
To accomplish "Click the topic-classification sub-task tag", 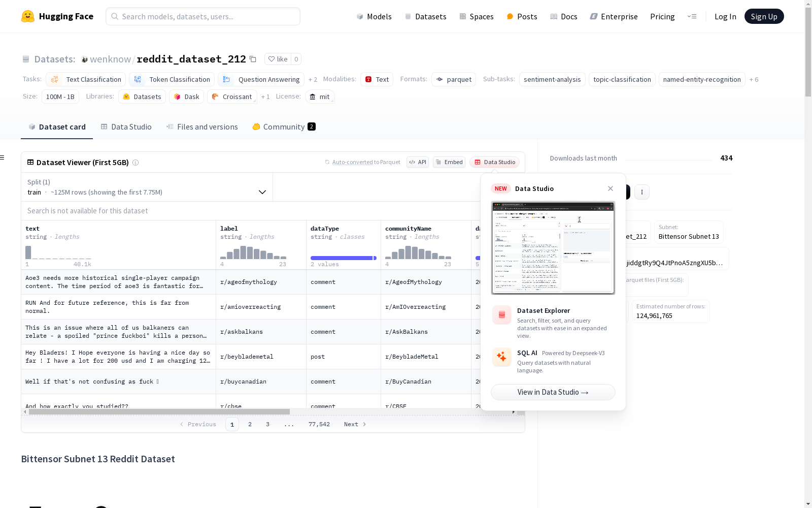I will 622,79.
